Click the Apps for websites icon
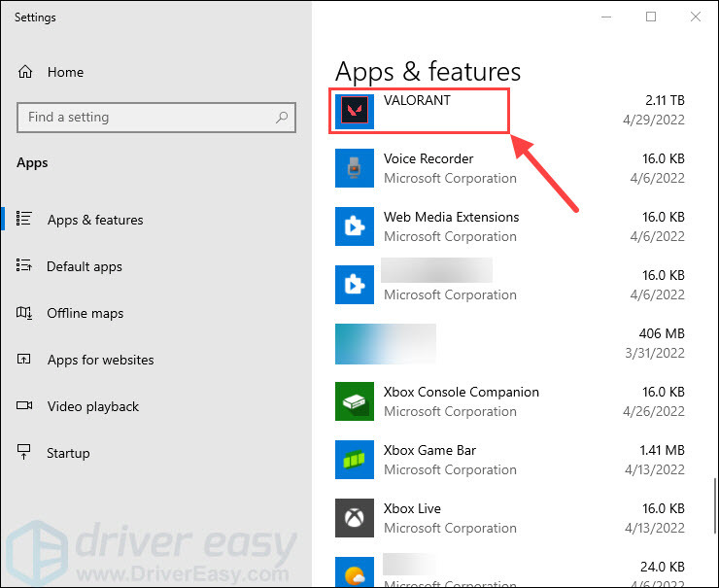Viewport: 719px width, 588px height. click(24, 359)
